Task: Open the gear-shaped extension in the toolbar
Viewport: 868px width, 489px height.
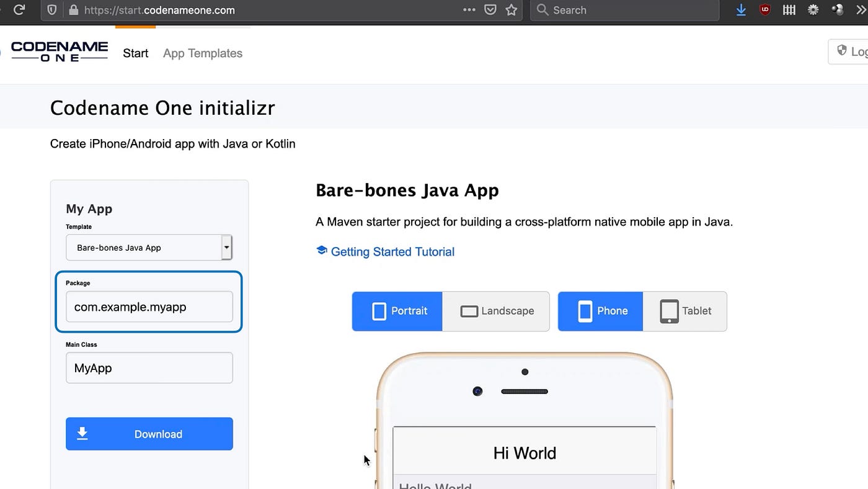Action: click(813, 9)
